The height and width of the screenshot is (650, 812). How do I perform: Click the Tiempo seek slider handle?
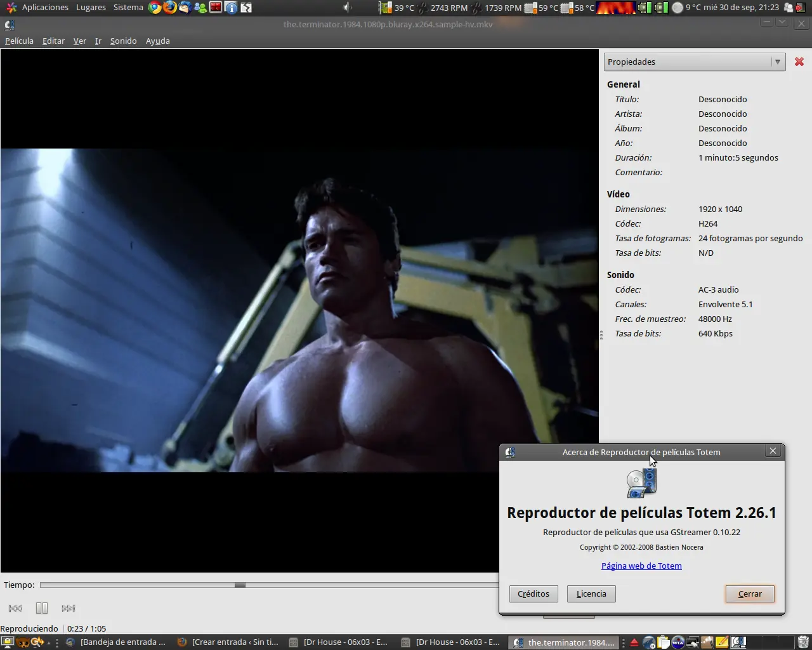(240, 585)
